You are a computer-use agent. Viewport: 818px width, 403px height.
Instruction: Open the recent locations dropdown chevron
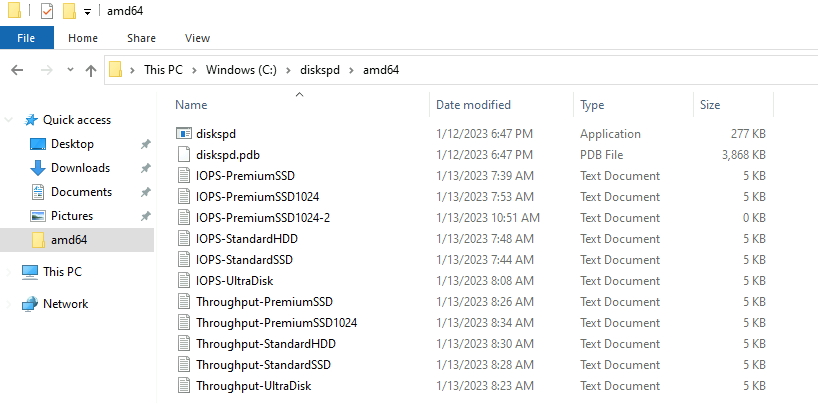coord(70,69)
